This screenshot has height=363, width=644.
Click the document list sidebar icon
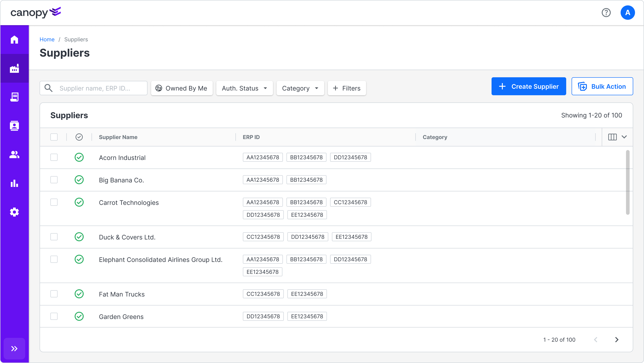coord(14,97)
